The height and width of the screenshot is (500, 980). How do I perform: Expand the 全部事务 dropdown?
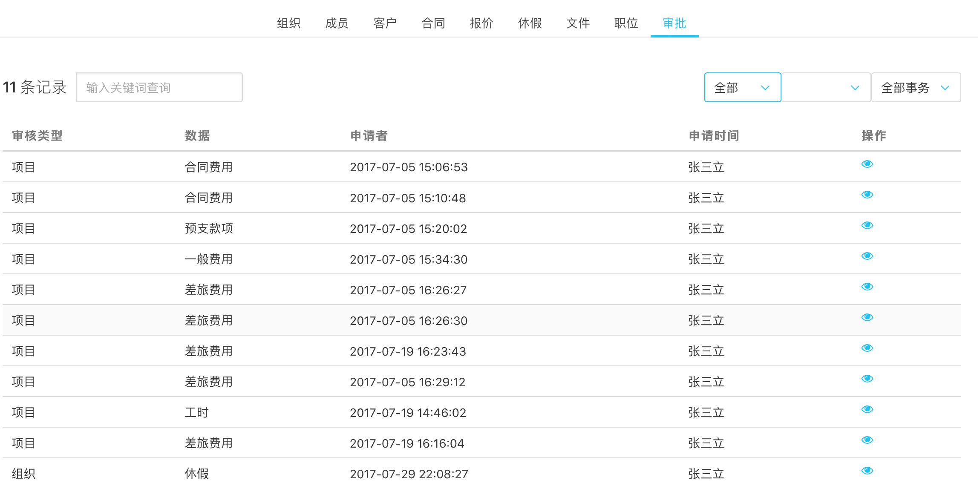[x=916, y=87]
